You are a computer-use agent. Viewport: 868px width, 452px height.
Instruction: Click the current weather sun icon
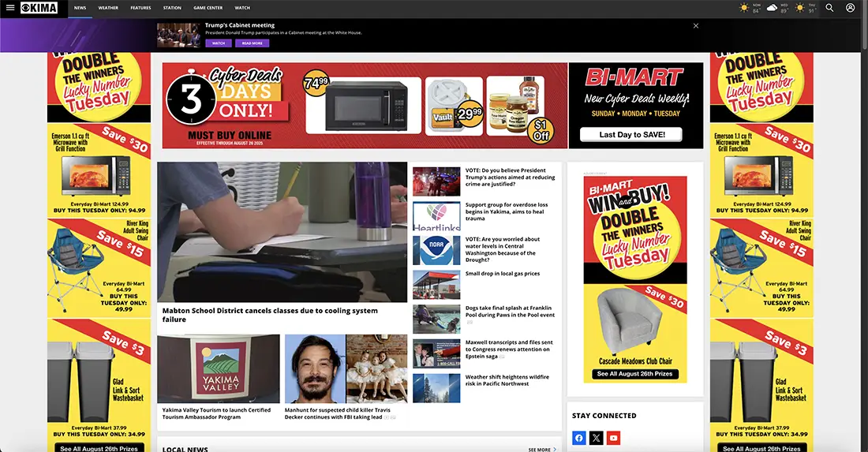(745, 8)
